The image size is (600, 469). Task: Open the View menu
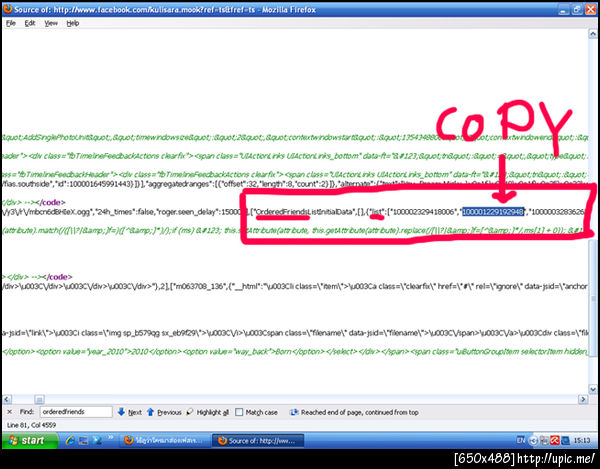click(51, 23)
